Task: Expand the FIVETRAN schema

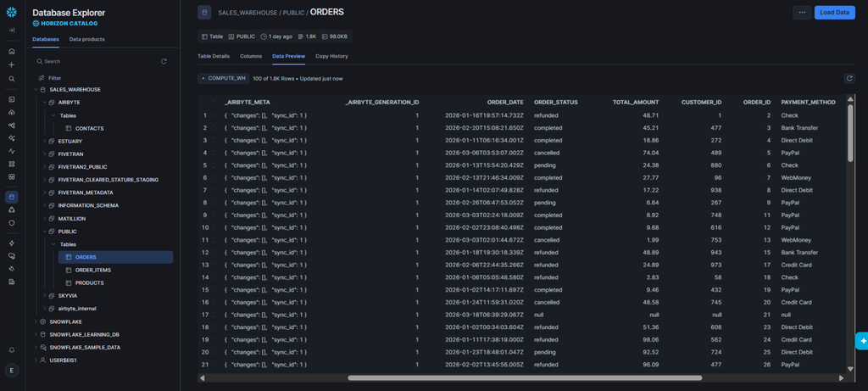Action: pyautogui.click(x=45, y=154)
